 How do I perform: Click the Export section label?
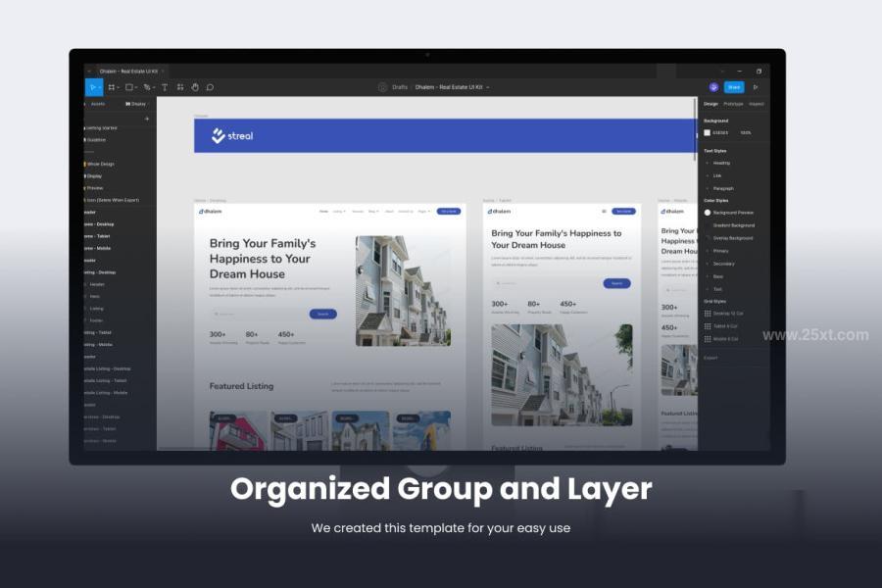(x=710, y=358)
